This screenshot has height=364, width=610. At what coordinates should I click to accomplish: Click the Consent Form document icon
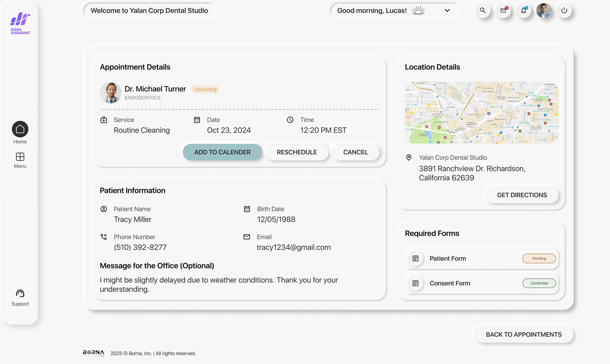tap(415, 283)
